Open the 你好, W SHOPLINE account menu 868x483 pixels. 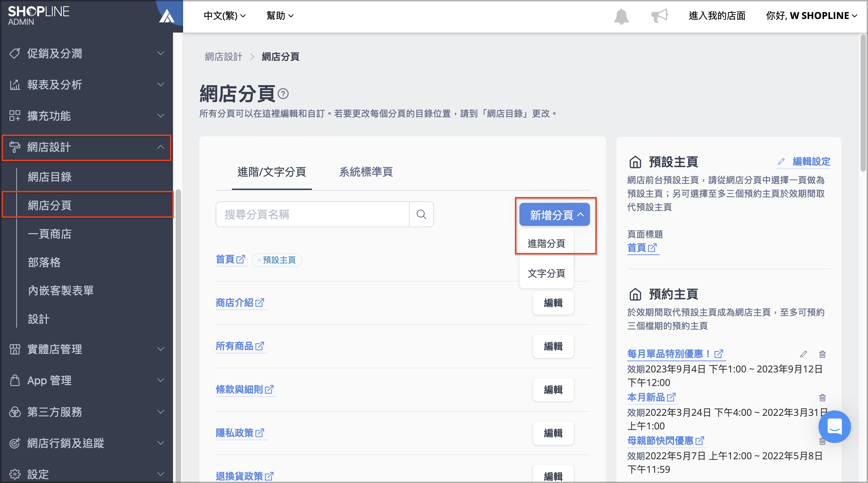click(x=812, y=16)
